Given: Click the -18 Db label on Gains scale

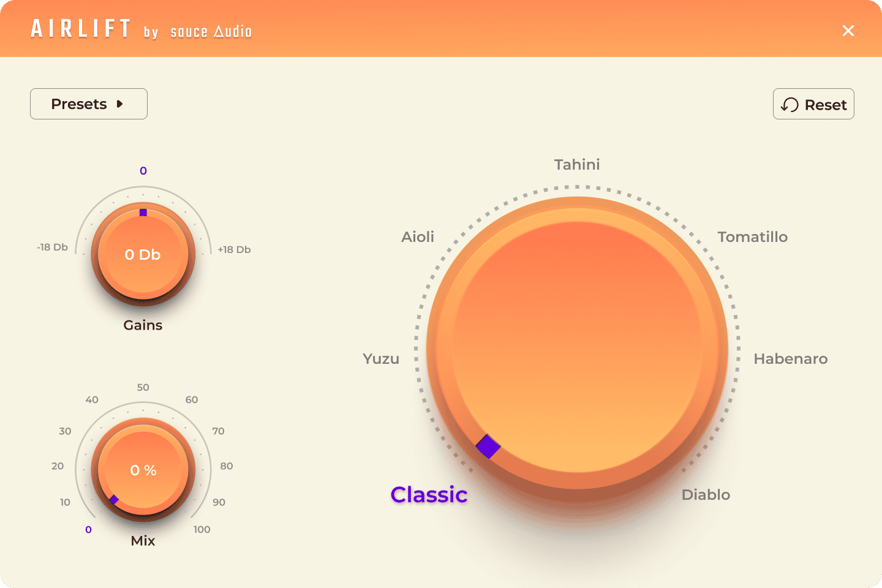Looking at the screenshot, I should point(53,247).
